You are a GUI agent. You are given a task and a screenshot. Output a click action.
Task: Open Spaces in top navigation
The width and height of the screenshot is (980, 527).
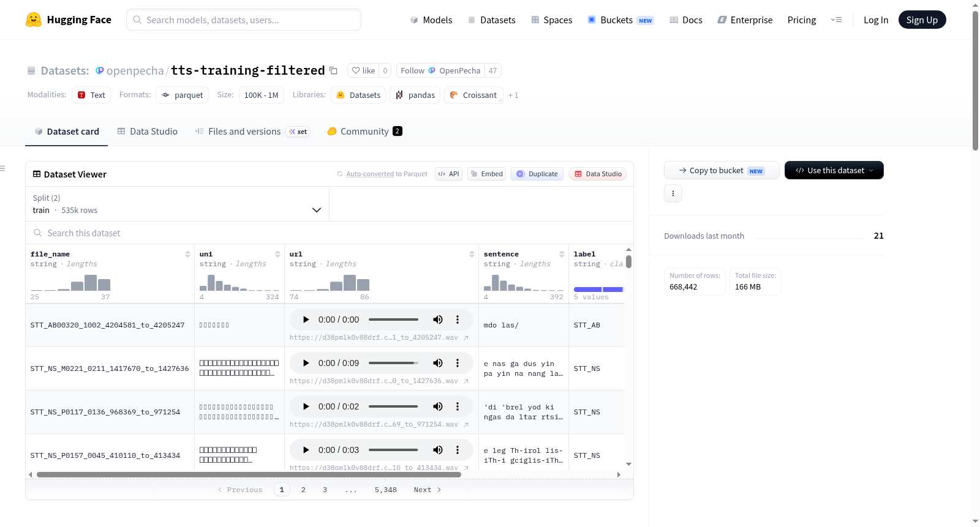coord(552,20)
